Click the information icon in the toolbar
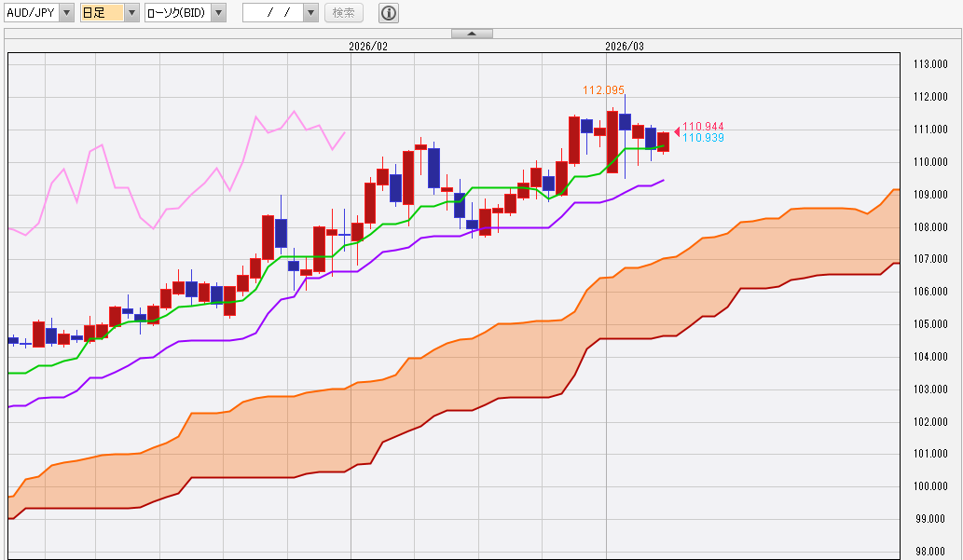The height and width of the screenshot is (560, 963). [x=389, y=13]
